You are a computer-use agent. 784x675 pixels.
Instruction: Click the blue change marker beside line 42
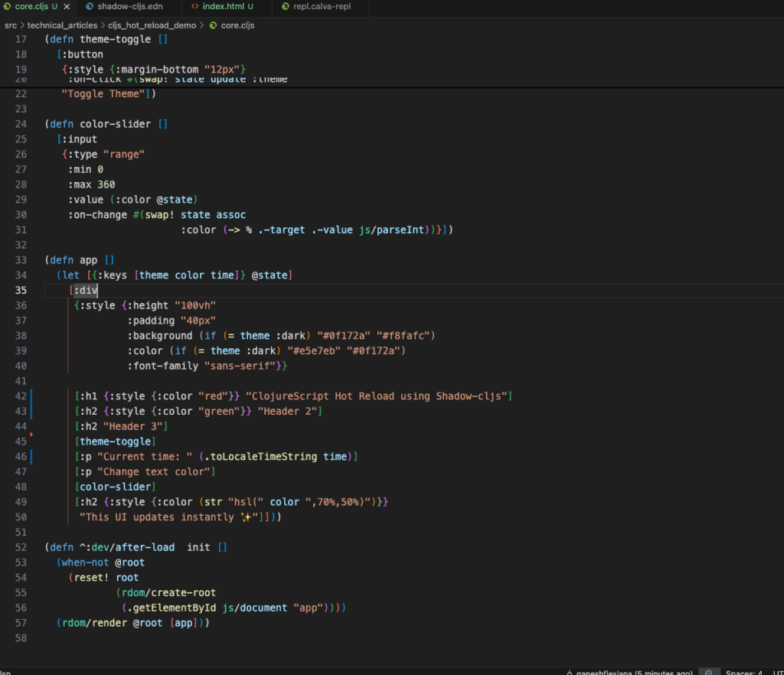click(x=31, y=396)
